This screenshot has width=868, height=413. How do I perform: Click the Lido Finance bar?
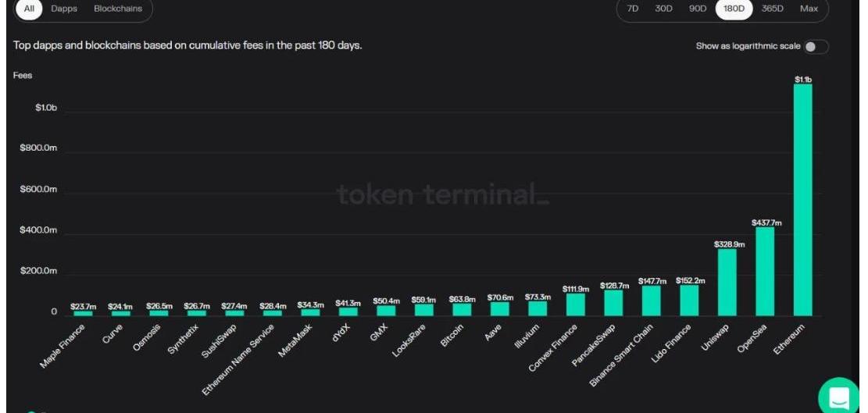(689, 300)
